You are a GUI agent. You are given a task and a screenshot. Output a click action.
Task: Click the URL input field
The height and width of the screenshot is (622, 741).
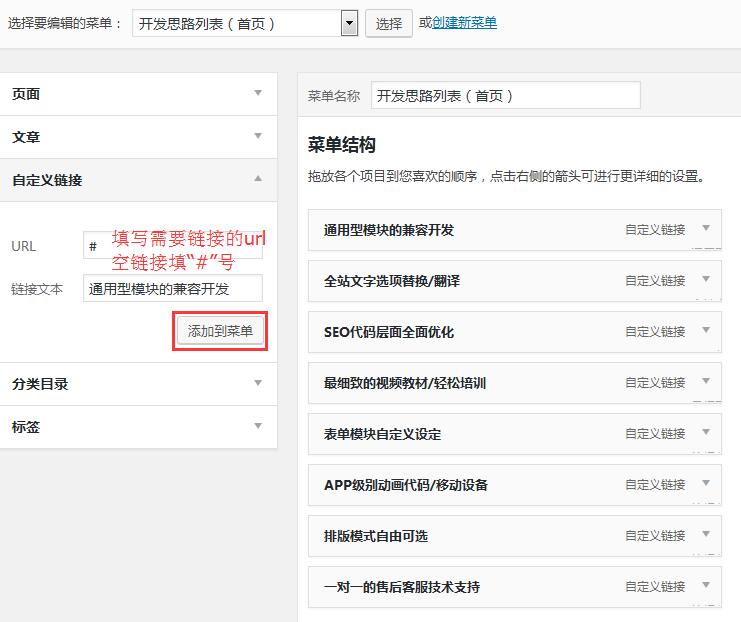172,246
